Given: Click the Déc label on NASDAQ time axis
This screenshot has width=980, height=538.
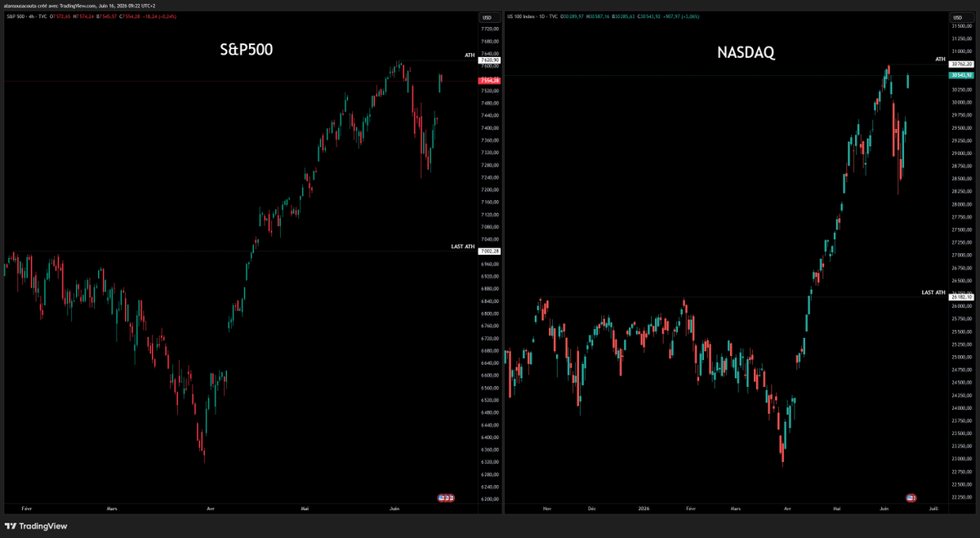Looking at the screenshot, I should click(x=591, y=507).
